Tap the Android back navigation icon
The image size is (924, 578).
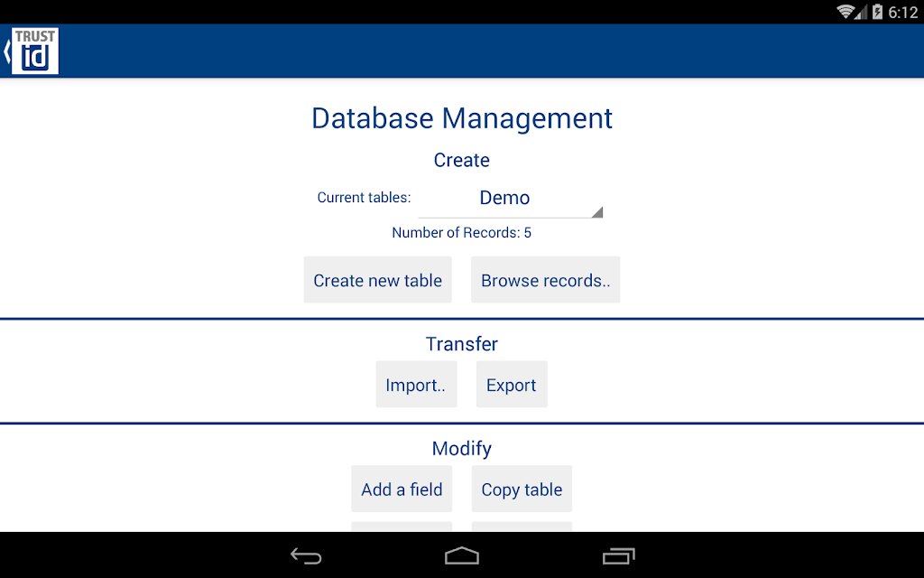tap(306, 555)
